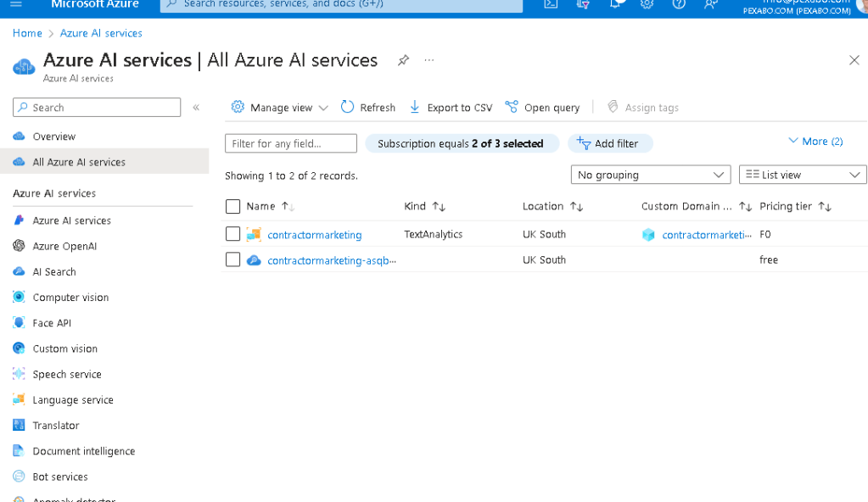Sort by the Location column
The image size is (868, 502).
(552, 206)
